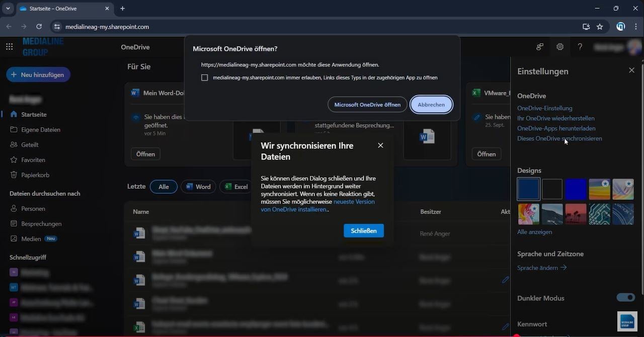
Task: Click the blue WT quick access icon
Action: [14, 287]
